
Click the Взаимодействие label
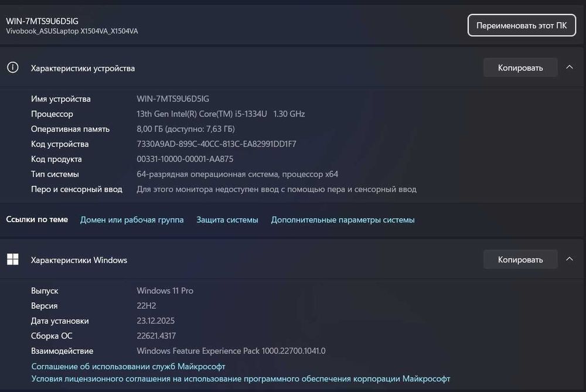(x=62, y=351)
